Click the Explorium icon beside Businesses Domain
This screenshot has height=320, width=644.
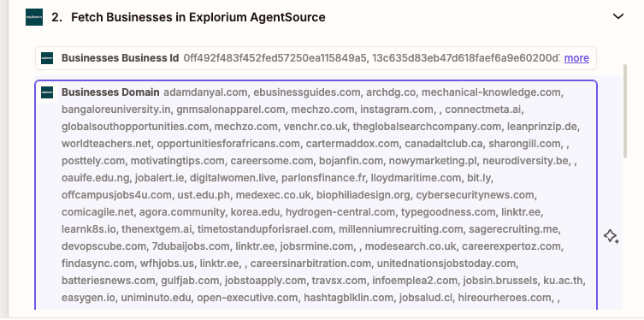click(47, 92)
